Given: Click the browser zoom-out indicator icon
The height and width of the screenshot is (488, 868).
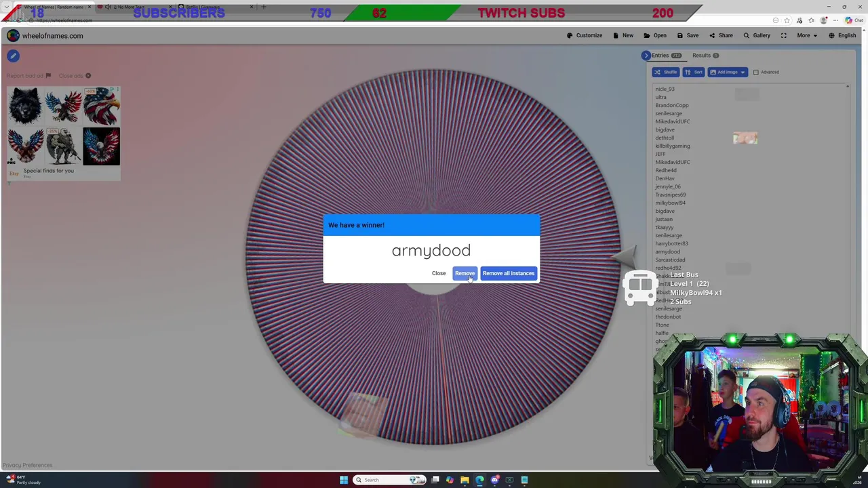Looking at the screenshot, I should [x=775, y=20].
